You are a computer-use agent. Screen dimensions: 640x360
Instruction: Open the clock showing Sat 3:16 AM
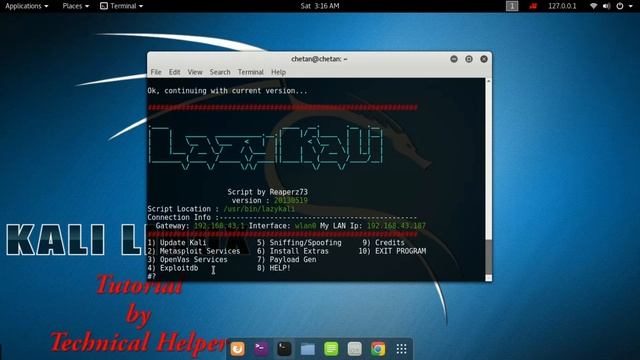click(x=320, y=6)
